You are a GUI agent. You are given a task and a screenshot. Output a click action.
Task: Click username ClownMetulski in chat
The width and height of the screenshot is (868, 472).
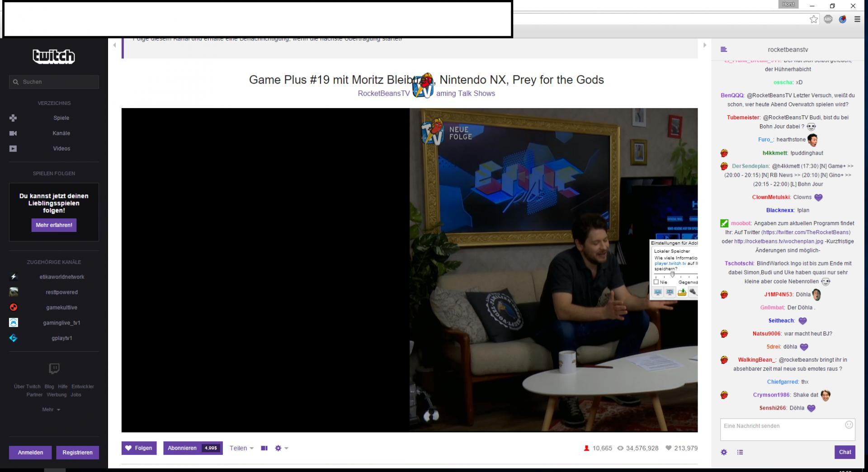pos(771,197)
